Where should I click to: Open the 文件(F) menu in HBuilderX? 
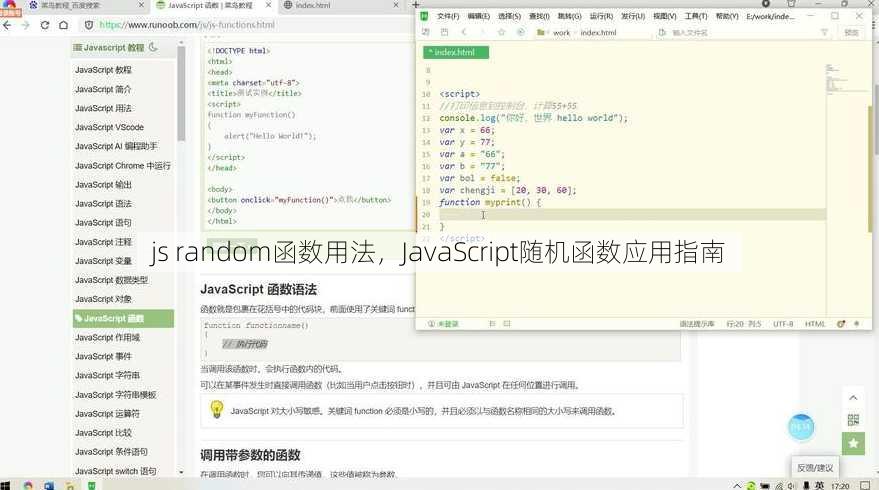tap(448, 16)
